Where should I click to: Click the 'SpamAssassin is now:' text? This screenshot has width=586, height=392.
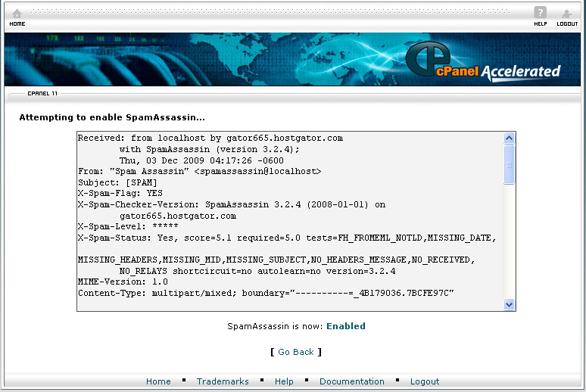click(x=275, y=326)
